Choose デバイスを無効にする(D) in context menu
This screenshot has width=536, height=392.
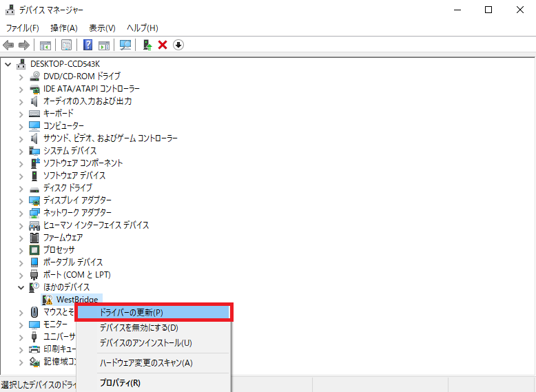tap(138, 328)
